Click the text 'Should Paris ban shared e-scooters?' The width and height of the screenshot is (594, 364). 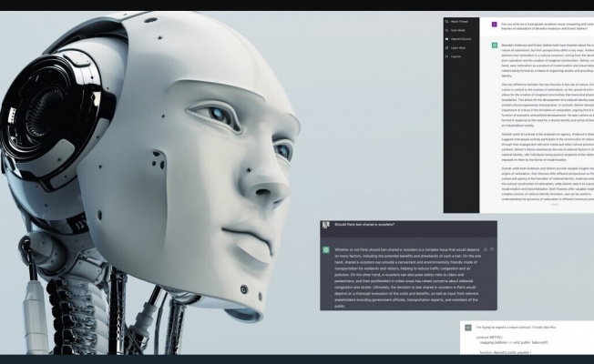tap(364, 225)
